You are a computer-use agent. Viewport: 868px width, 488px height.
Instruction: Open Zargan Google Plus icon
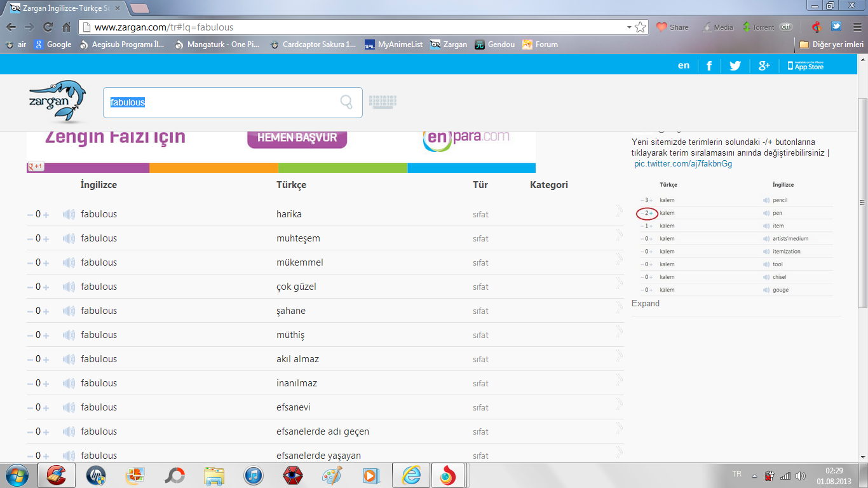(764, 65)
